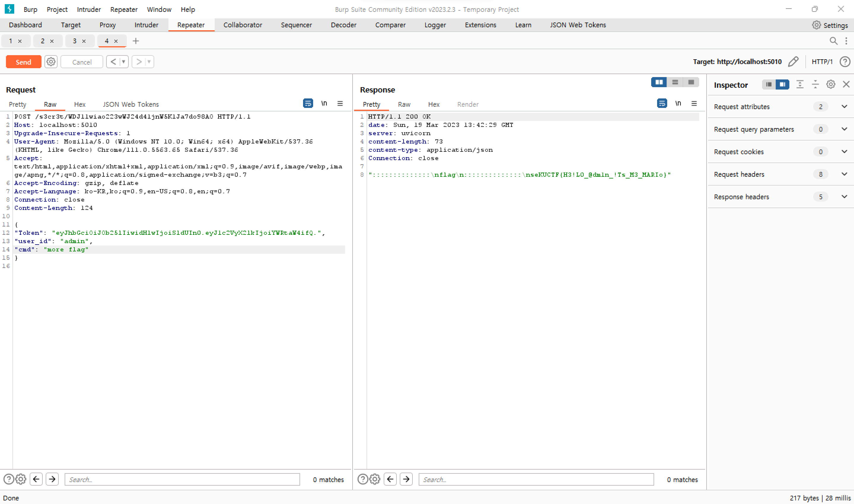Open the Burp menu
The image size is (854, 504).
(x=30, y=9)
